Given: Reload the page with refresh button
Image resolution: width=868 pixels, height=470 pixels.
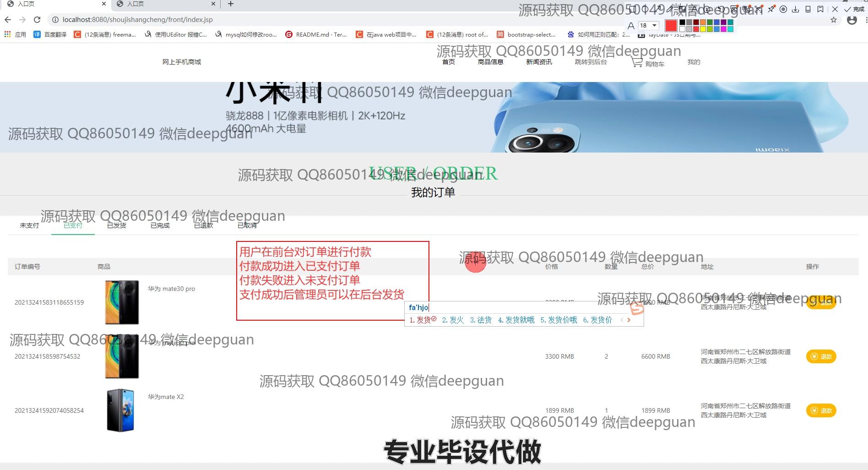Looking at the screenshot, I should (37, 20).
